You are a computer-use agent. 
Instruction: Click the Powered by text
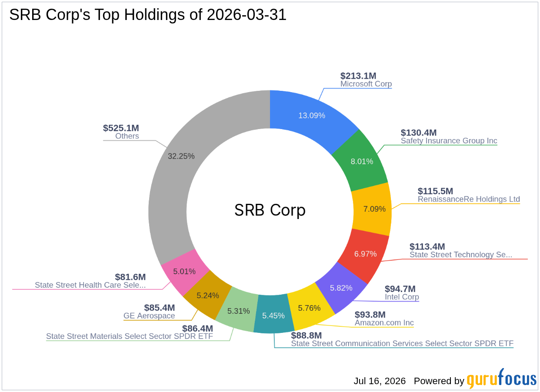coord(439,381)
